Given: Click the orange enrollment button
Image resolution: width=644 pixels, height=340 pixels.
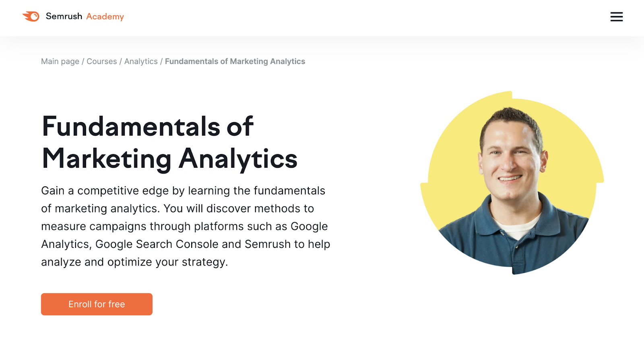Looking at the screenshot, I should pos(96,304).
